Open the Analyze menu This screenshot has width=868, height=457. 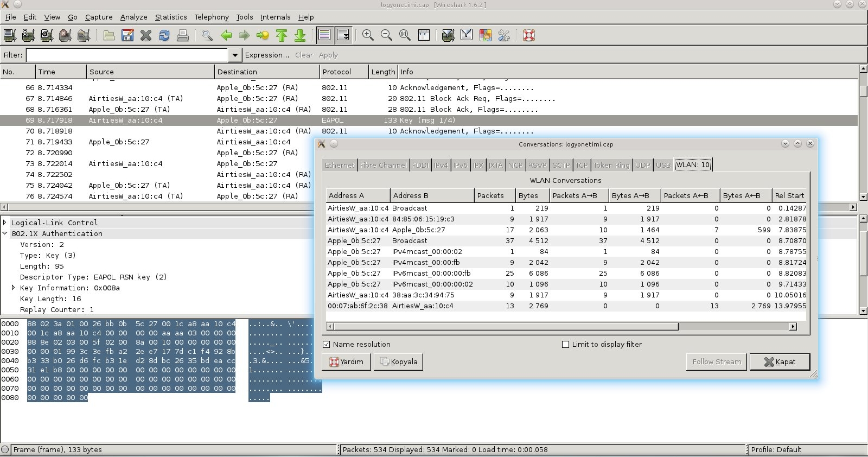(x=133, y=17)
